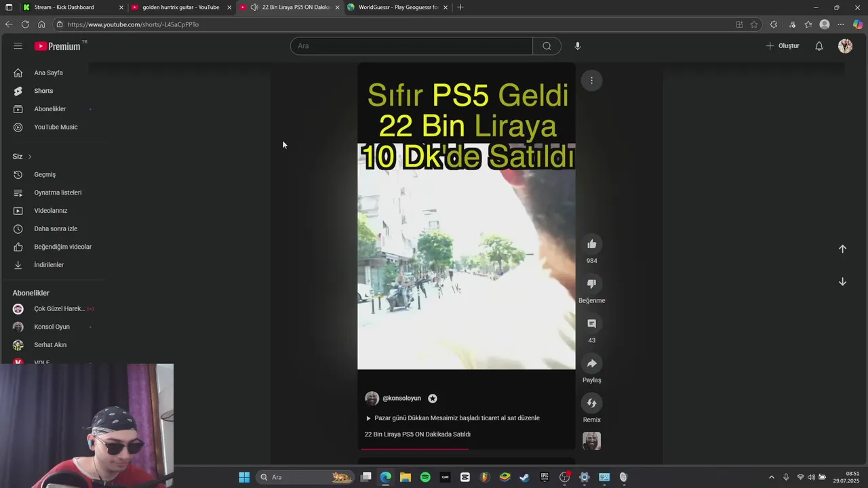Open YouTube Music in the sidebar
Viewport: 868px width, 488px height.
(56, 127)
